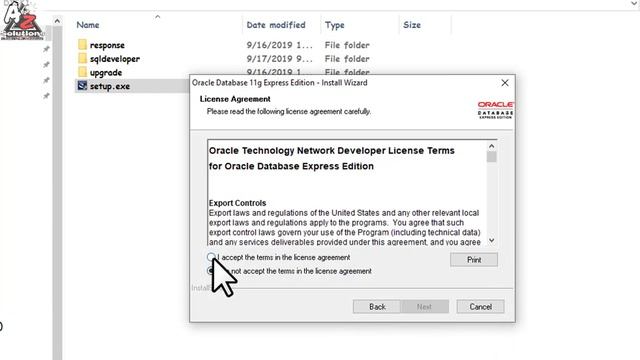Click the License Agreement heading in wizard
The image size is (640, 360).
(x=235, y=99)
